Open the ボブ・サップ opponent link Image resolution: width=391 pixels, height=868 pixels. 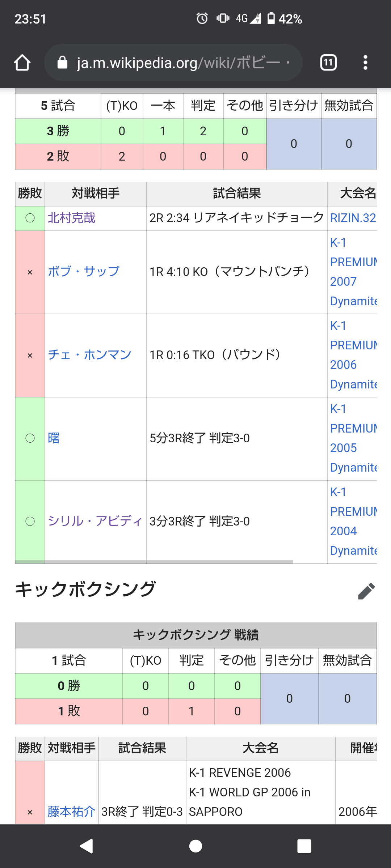(84, 272)
